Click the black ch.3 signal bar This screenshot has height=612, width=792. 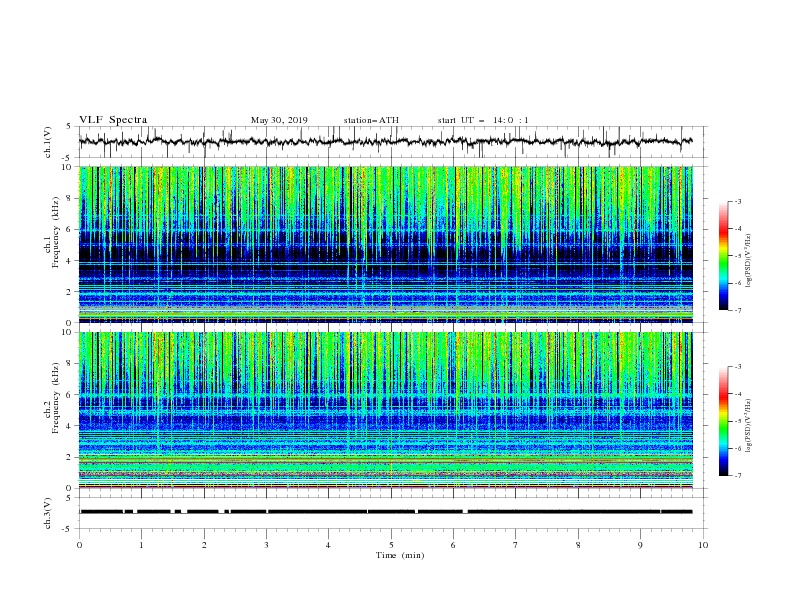[386, 512]
